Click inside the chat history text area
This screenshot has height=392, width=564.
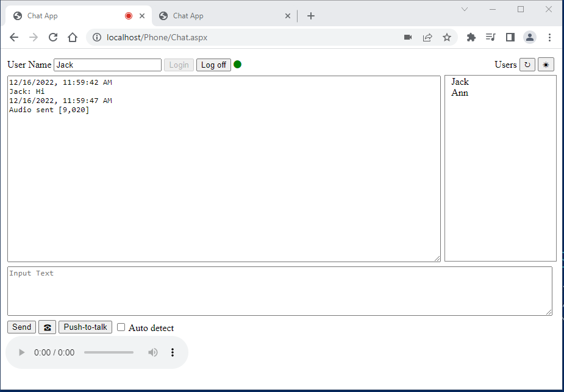[x=224, y=169]
